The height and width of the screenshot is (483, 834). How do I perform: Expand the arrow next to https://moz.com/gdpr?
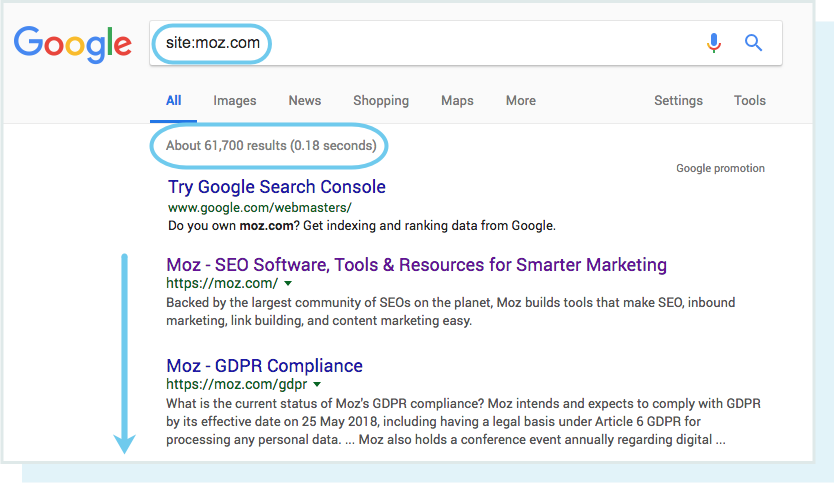[x=317, y=384]
